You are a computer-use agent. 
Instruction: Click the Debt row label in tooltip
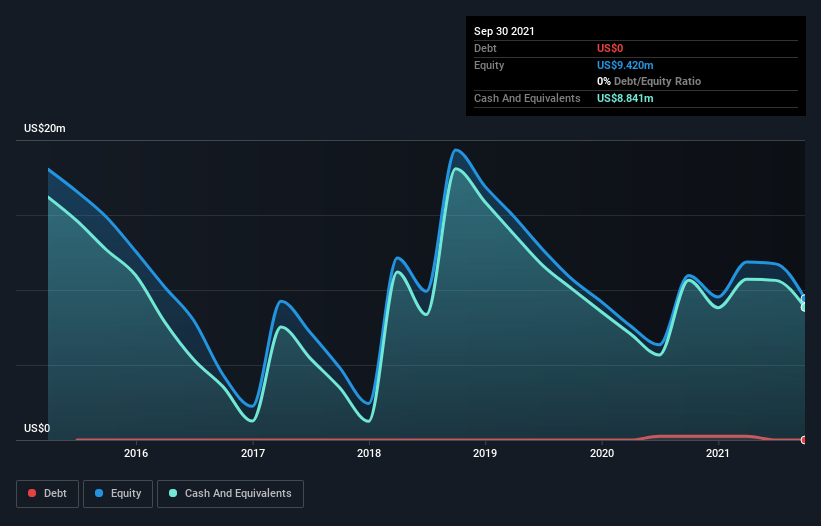485,48
